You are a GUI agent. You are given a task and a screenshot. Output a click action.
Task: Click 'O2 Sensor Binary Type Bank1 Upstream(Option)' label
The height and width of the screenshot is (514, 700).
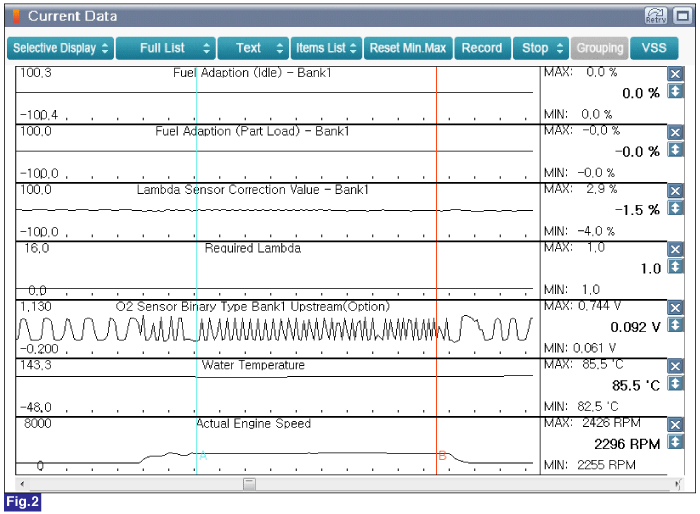(x=253, y=307)
